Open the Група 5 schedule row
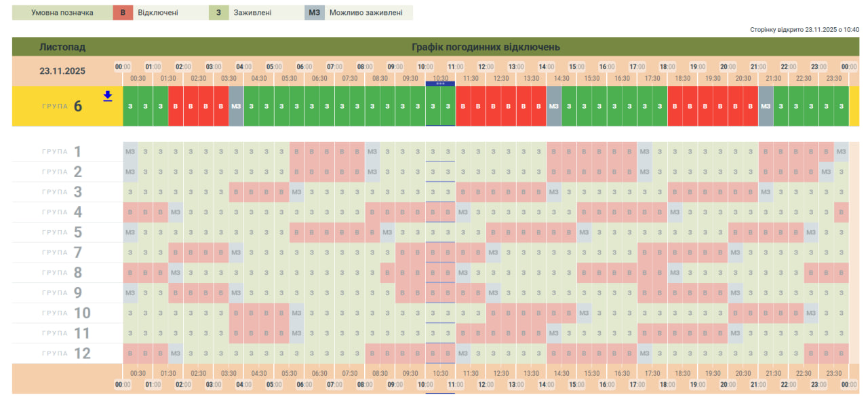868x401 pixels. pyautogui.click(x=67, y=233)
